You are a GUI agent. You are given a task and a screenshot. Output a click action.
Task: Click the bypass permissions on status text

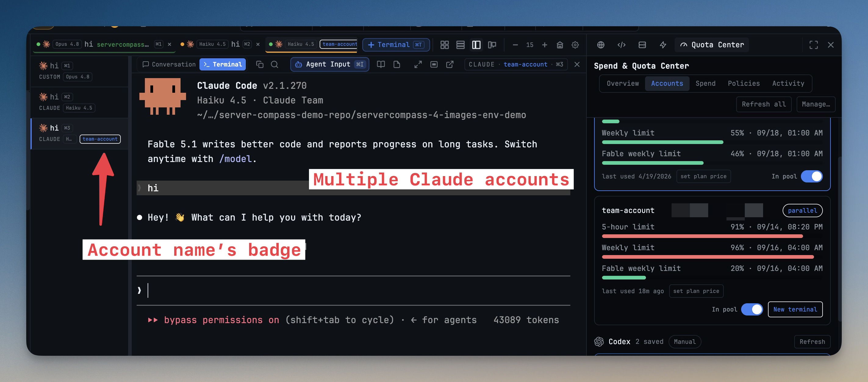(221, 320)
